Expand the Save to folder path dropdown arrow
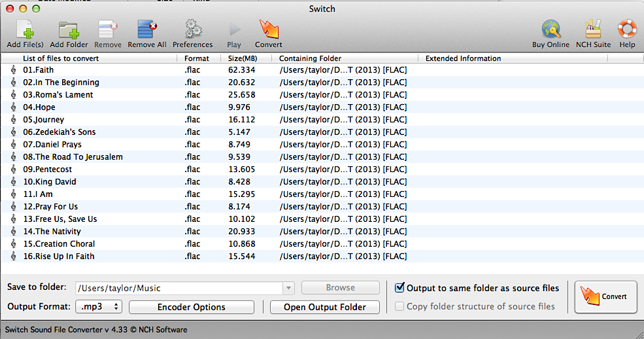 pyautogui.click(x=288, y=288)
